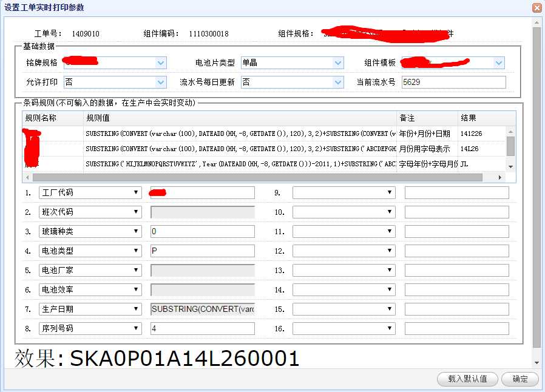
Task: Open the 组件模板 dropdown
Action: 499,63
